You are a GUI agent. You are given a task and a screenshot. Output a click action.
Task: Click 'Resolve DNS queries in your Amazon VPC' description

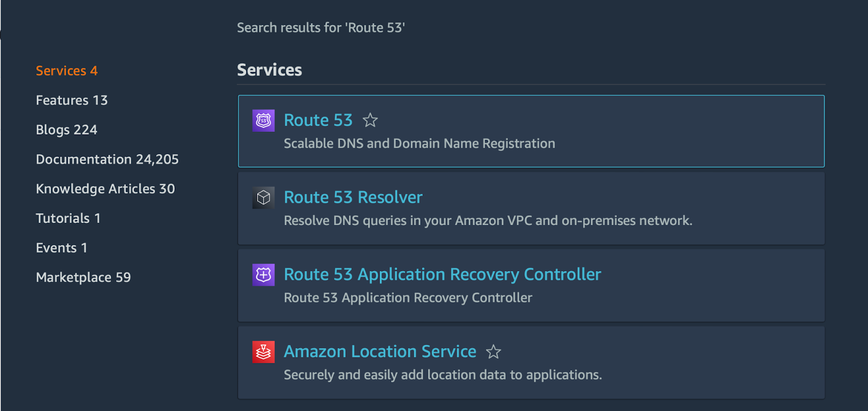tap(488, 221)
